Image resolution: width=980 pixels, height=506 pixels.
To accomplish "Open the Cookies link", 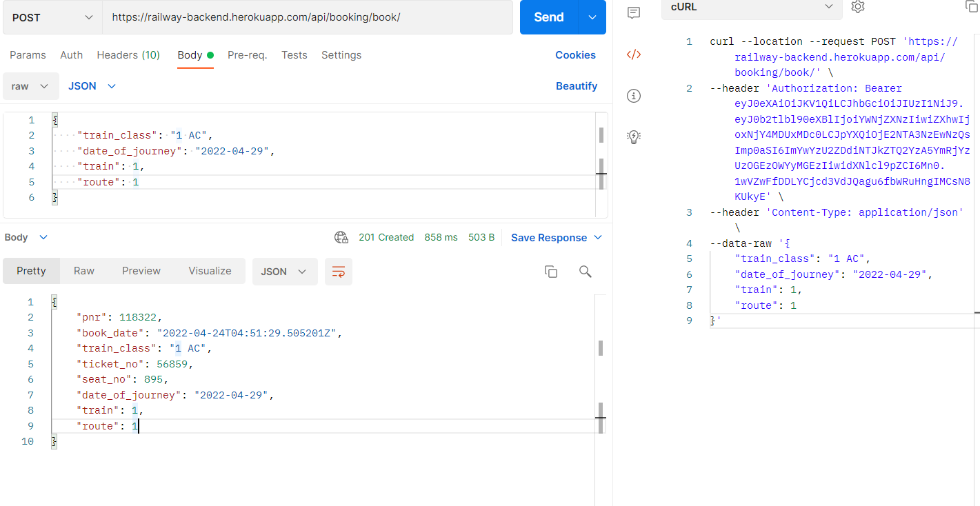I will pyautogui.click(x=576, y=55).
